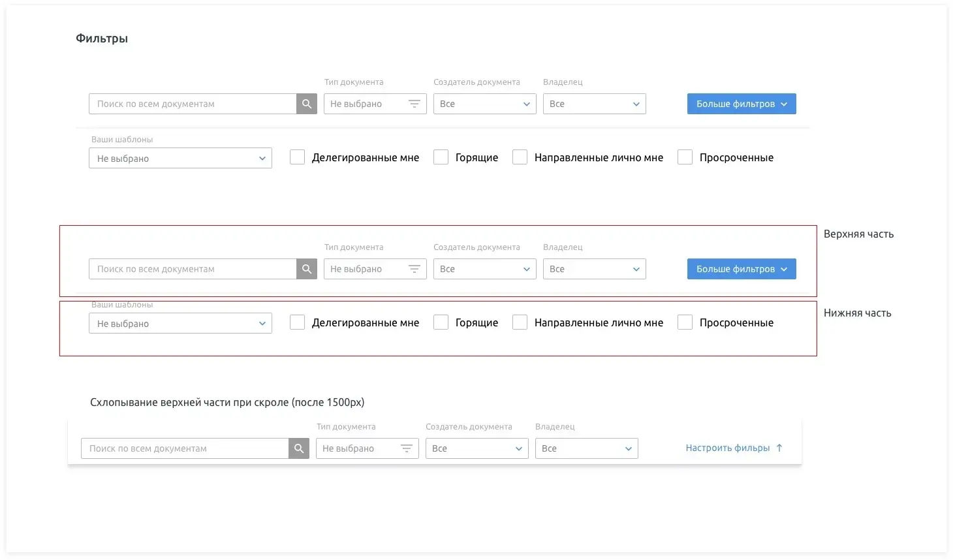This screenshot has width=953, height=560.
Task: Click the Настроить фильтры link
Action: pos(734,448)
